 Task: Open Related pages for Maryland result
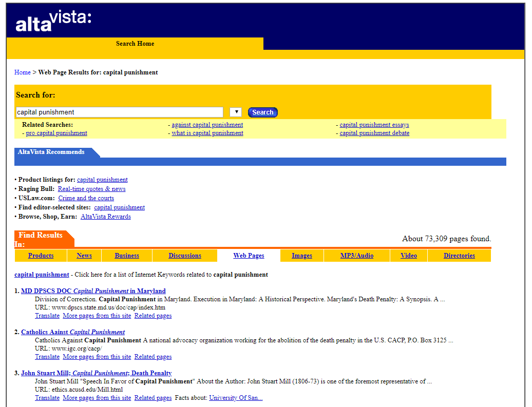(x=153, y=316)
